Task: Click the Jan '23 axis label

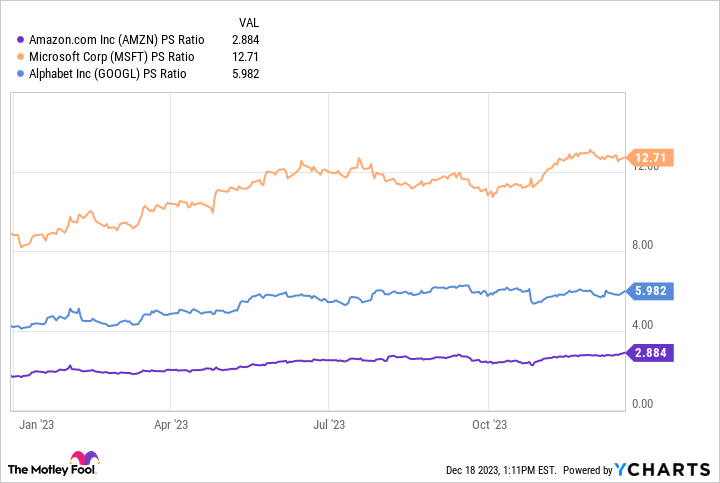Action: click(x=35, y=425)
